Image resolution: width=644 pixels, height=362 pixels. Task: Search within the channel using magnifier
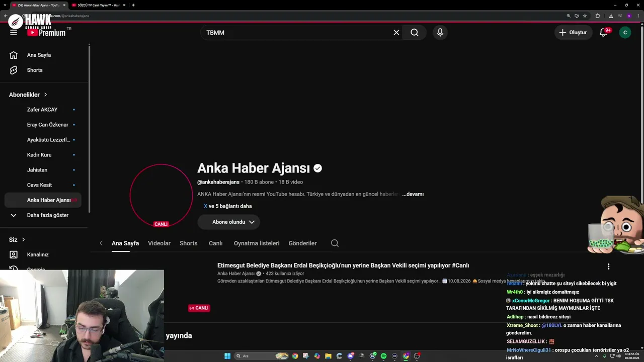click(335, 243)
